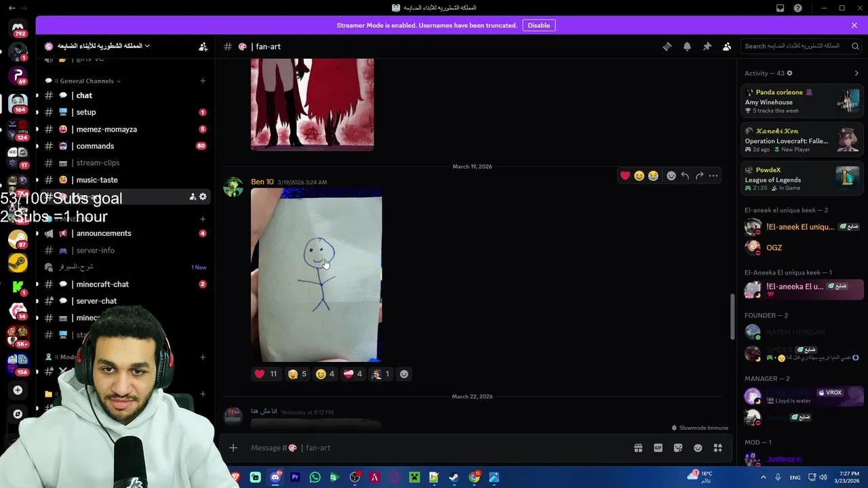Open the Apps launcher icon in message bar
The width and height of the screenshot is (868, 488).
[718, 448]
